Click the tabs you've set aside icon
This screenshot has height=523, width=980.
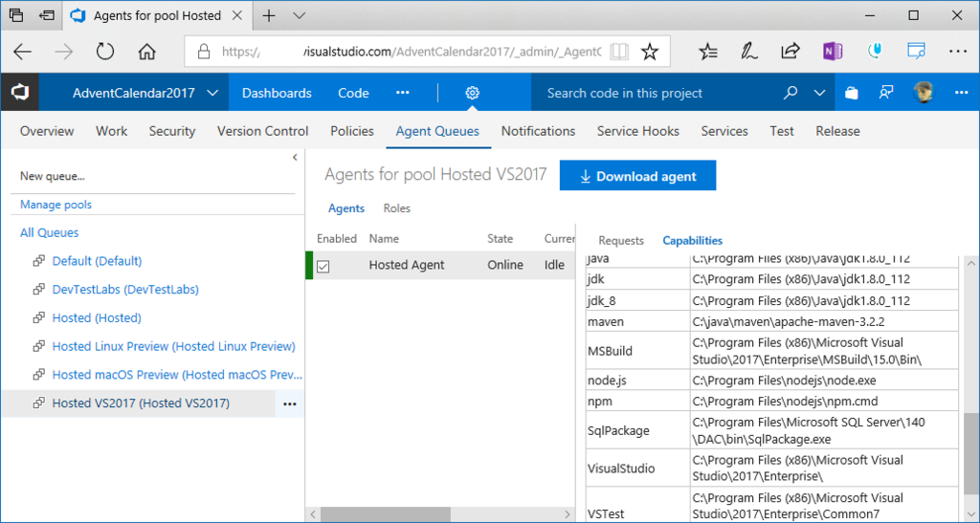16,15
